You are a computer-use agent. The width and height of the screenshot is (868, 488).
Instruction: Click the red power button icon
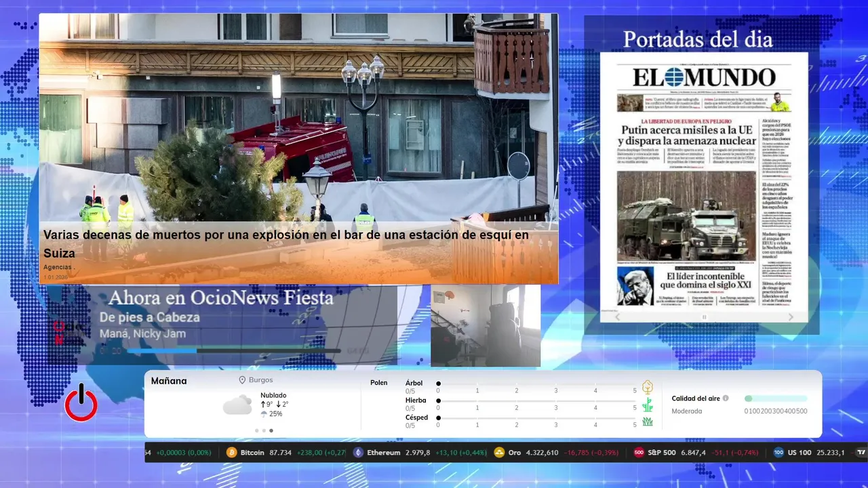click(x=81, y=403)
